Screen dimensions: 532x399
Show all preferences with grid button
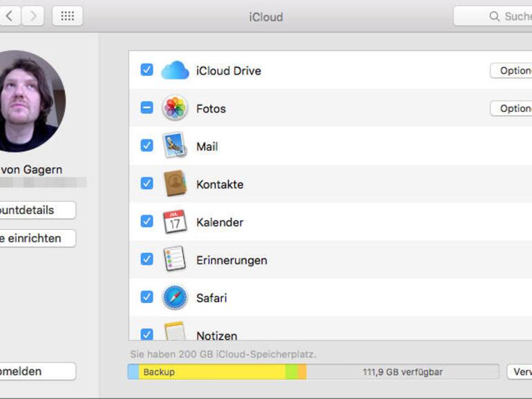click(x=67, y=16)
